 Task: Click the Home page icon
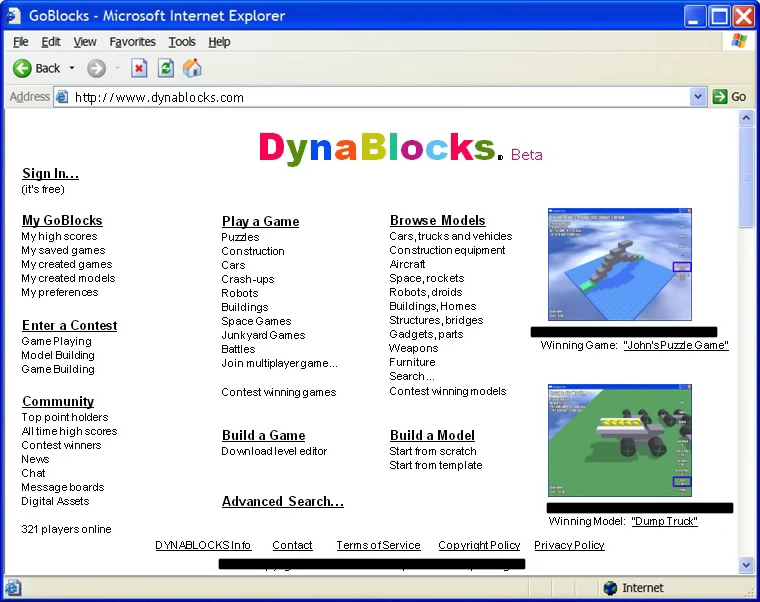pos(192,68)
